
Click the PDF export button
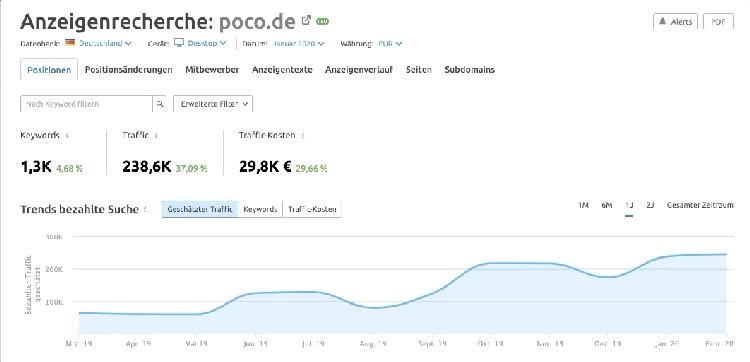coord(718,22)
